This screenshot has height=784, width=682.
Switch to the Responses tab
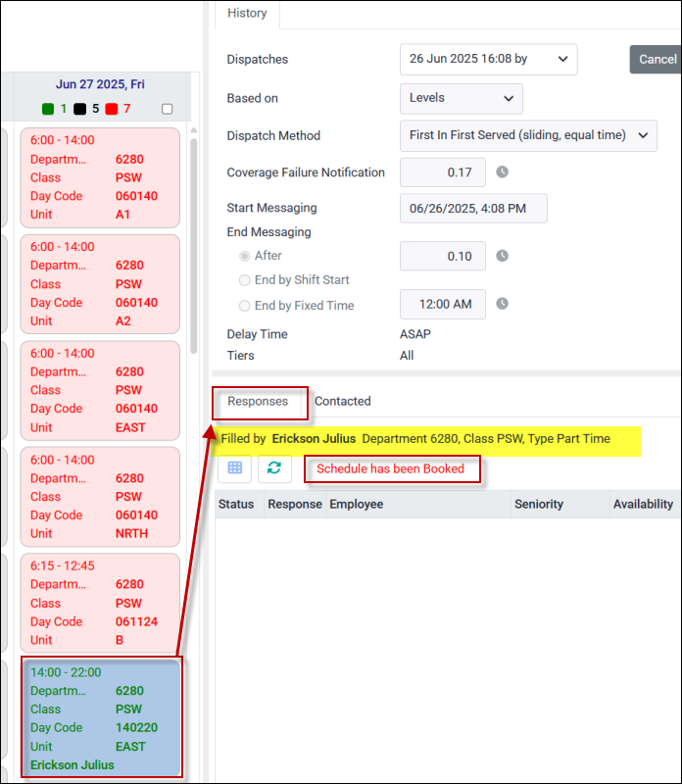[258, 402]
